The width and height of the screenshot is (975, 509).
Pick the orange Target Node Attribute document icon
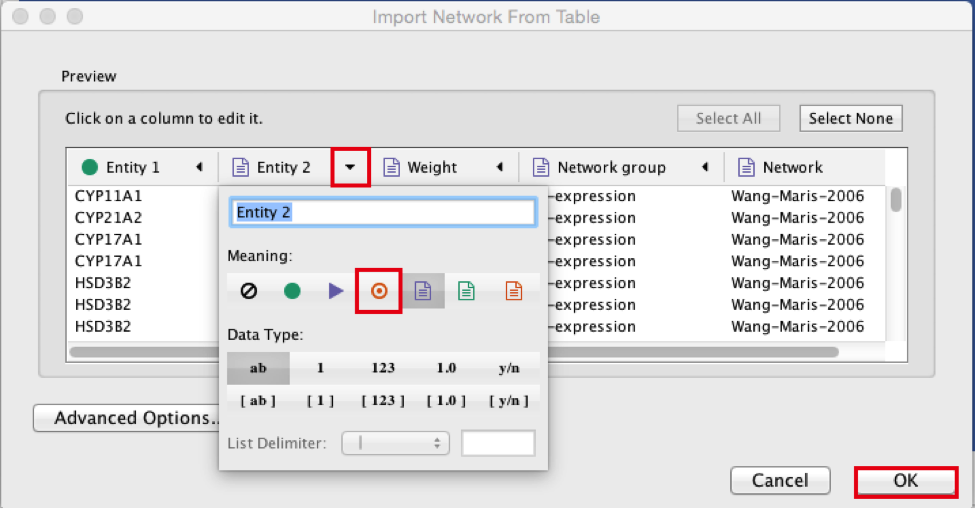[x=513, y=291]
